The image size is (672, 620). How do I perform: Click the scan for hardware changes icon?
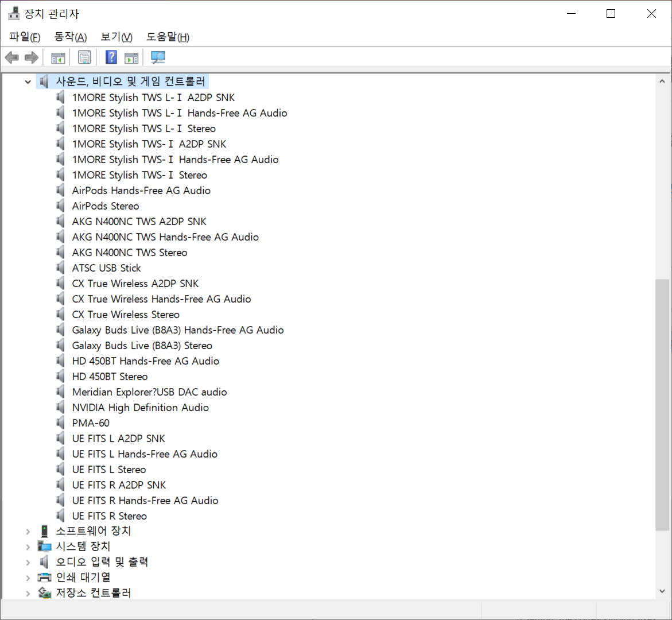pos(158,57)
